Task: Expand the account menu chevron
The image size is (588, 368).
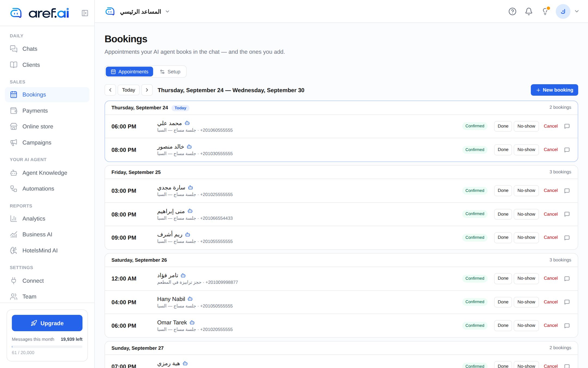Action: [577, 11]
